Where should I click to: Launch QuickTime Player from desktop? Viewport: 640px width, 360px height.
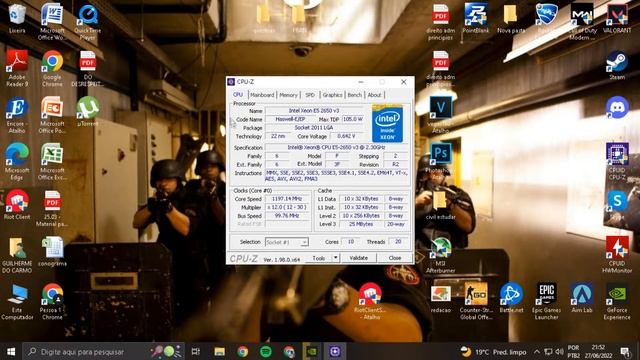(87, 22)
